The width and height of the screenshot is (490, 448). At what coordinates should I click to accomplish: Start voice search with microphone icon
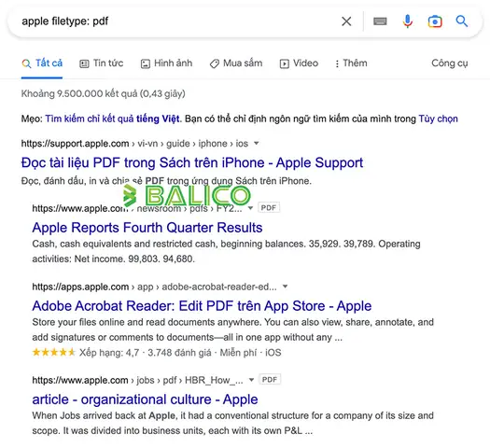click(408, 21)
